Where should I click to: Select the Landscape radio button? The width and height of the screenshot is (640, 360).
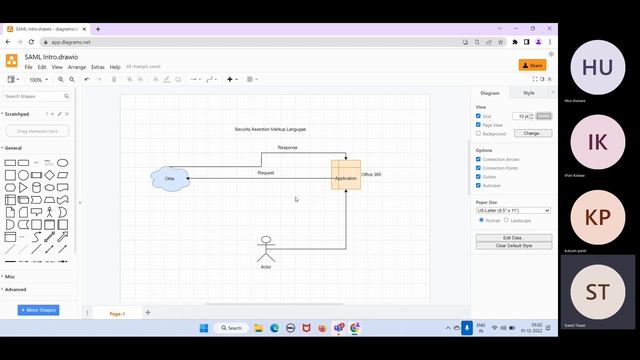(506, 220)
